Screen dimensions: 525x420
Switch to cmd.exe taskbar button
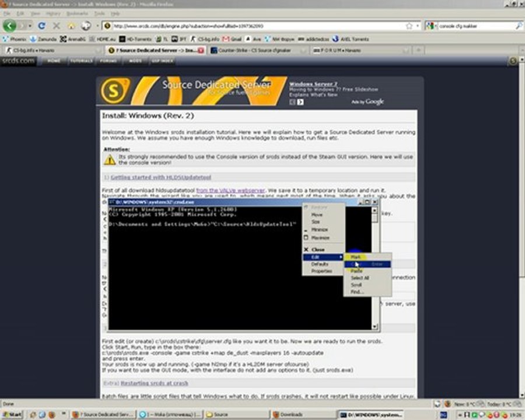coord(370,415)
